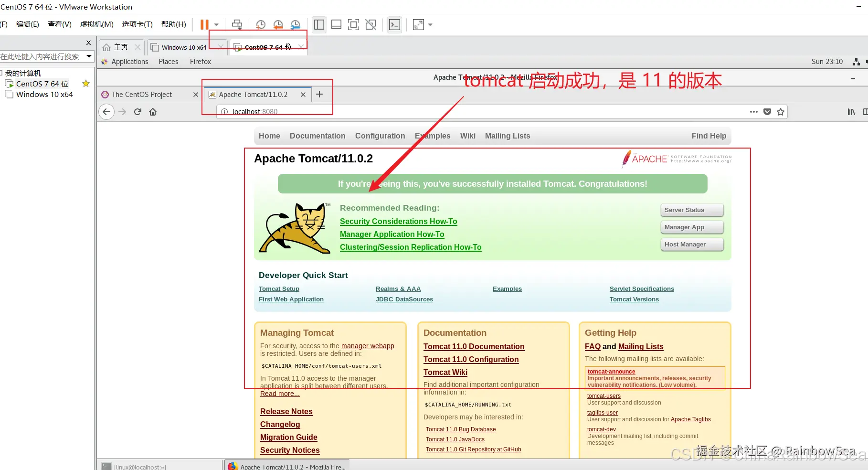Image resolution: width=868 pixels, height=470 pixels.
Task: Save the page to Pocket
Action: (767, 112)
